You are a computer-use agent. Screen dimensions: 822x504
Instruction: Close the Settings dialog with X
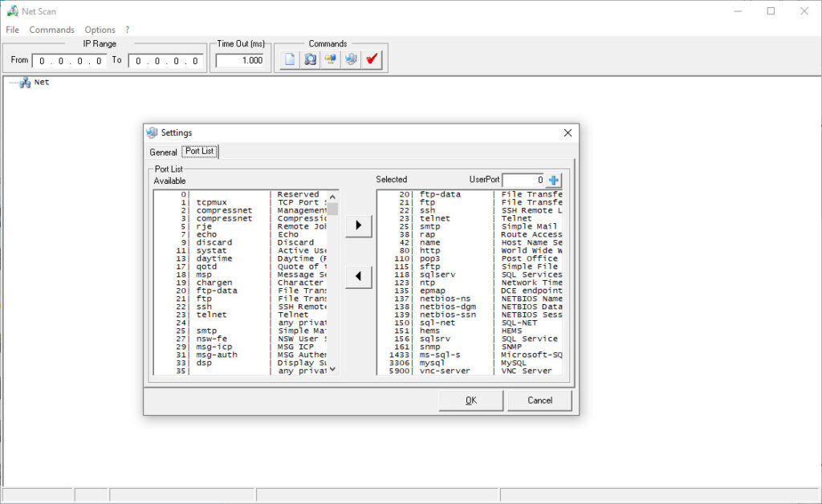click(x=568, y=133)
